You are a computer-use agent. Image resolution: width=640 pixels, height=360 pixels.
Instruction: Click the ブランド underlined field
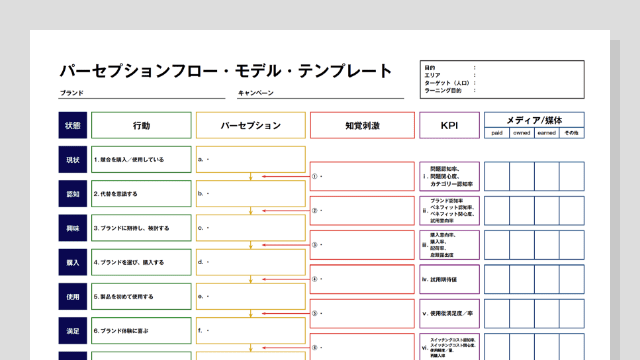[142, 93]
